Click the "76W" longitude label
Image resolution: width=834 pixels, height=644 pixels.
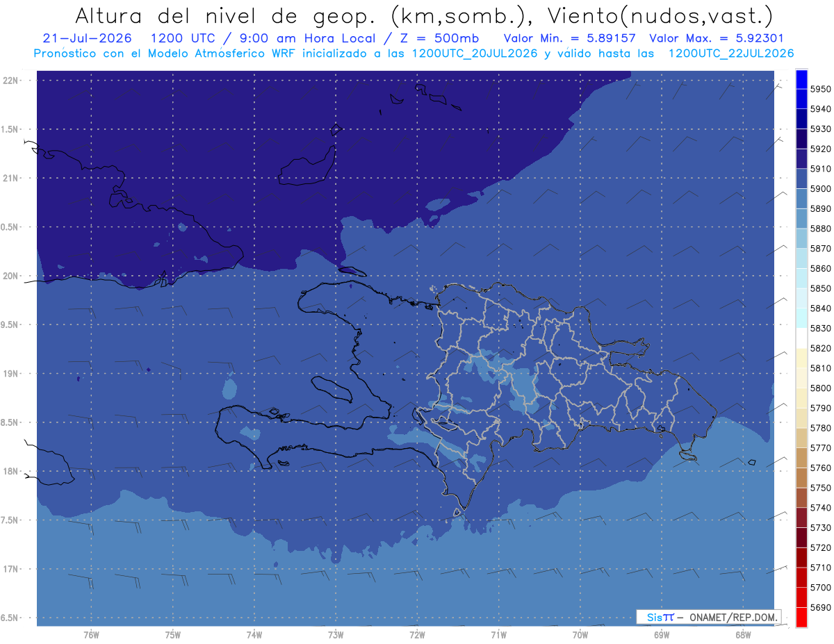click(x=91, y=634)
